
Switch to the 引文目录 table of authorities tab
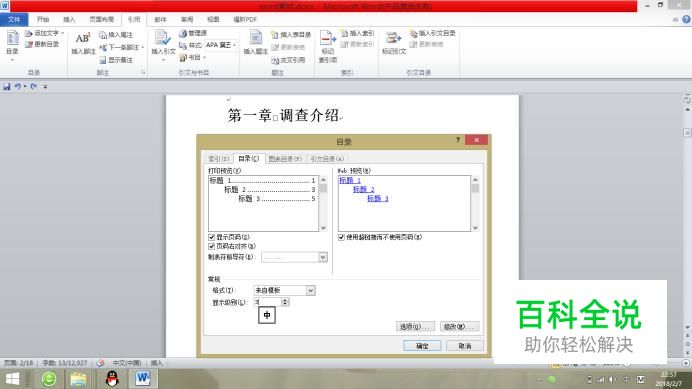(327, 159)
